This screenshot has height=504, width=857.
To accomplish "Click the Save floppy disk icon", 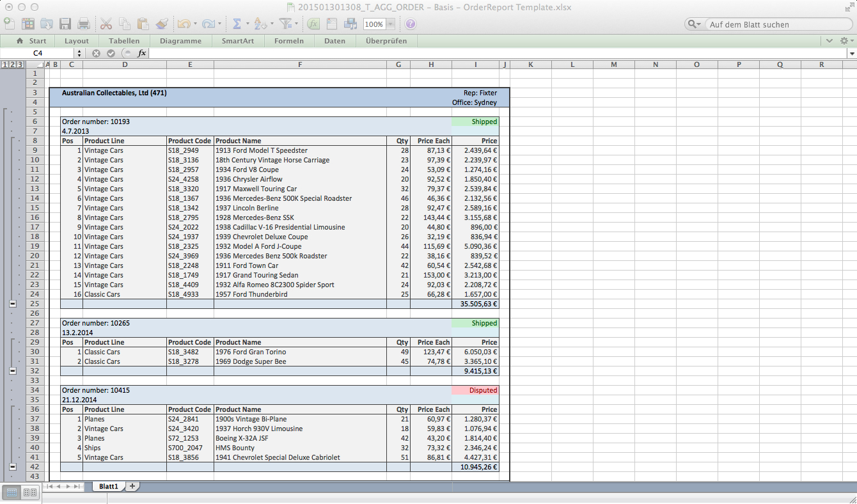I will (x=65, y=24).
